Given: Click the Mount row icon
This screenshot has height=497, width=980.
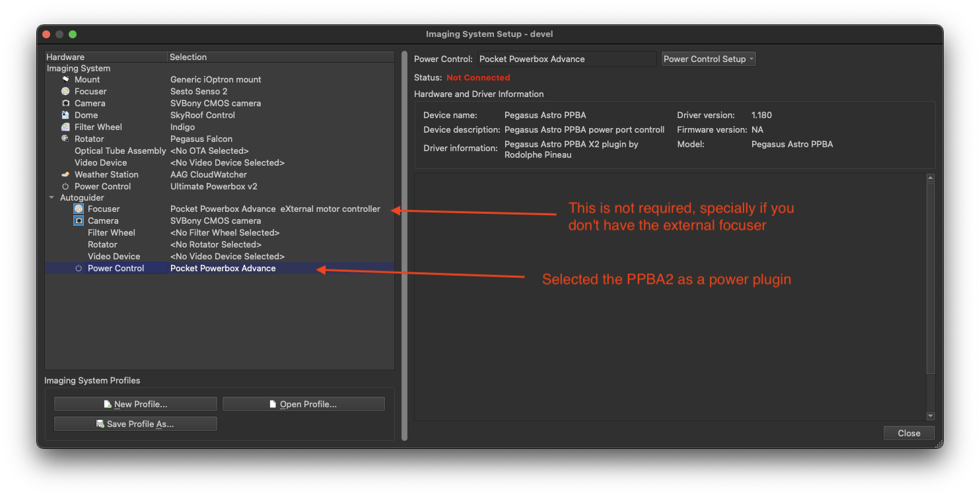Looking at the screenshot, I should point(65,79).
